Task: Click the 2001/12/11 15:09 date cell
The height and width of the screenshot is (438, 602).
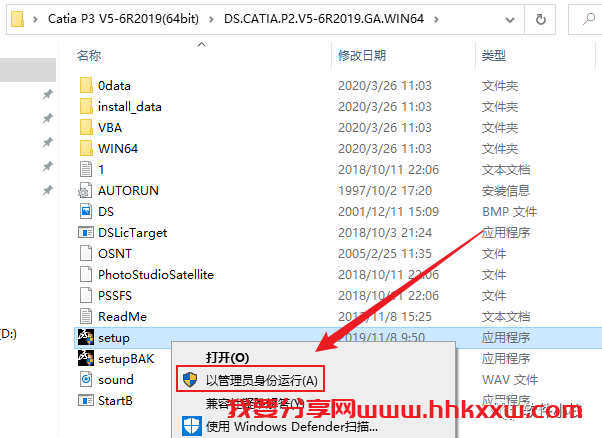Action: point(388,212)
